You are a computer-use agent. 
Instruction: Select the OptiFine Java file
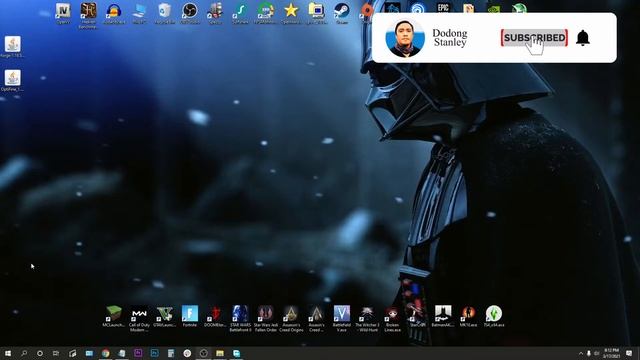[13, 80]
